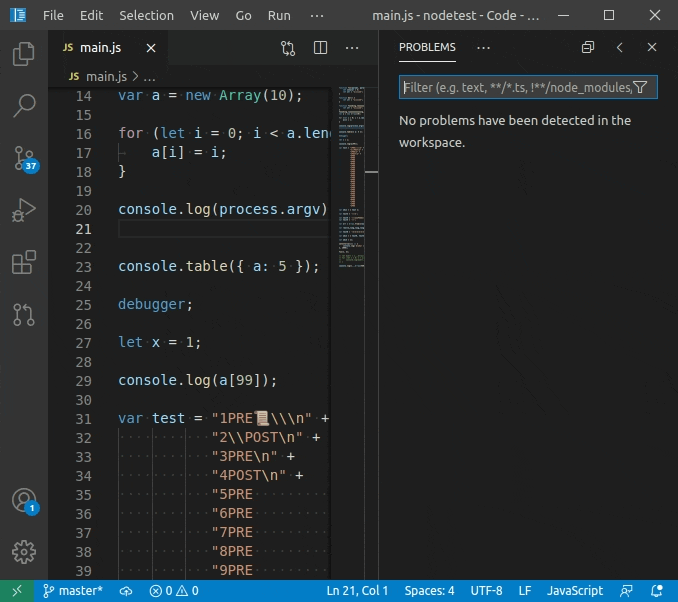This screenshot has height=602, width=678.
Task: Split the editor to the right
Action: pyautogui.click(x=320, y=48)
